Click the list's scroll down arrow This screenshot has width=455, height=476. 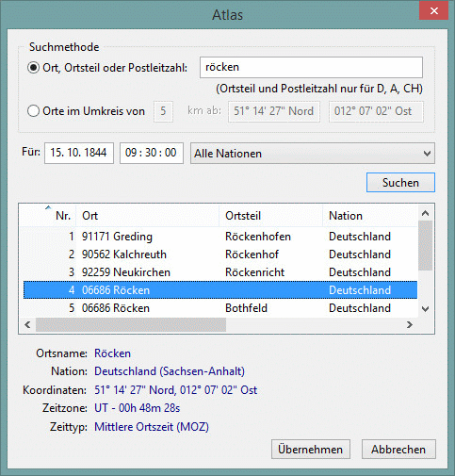(426, 309)
